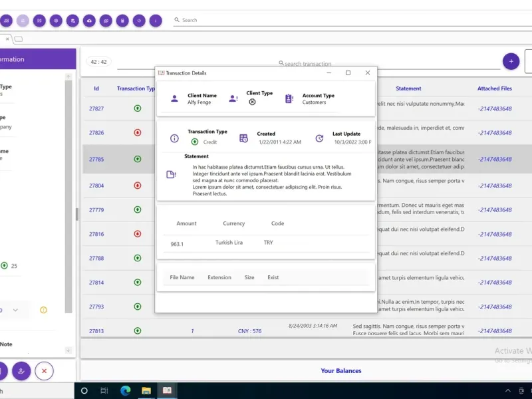
Task: Click the green credit icon in row 27779
Action: (x=138, y=209)
